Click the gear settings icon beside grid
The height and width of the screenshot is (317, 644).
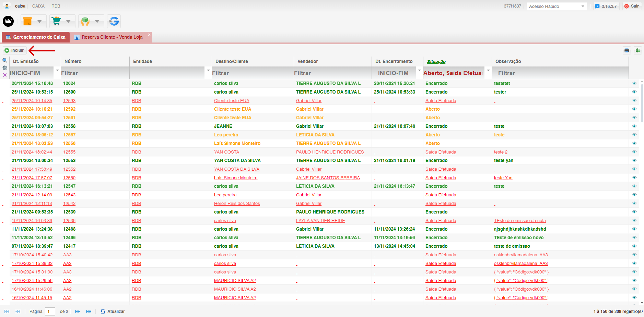(x=5, y=68)
